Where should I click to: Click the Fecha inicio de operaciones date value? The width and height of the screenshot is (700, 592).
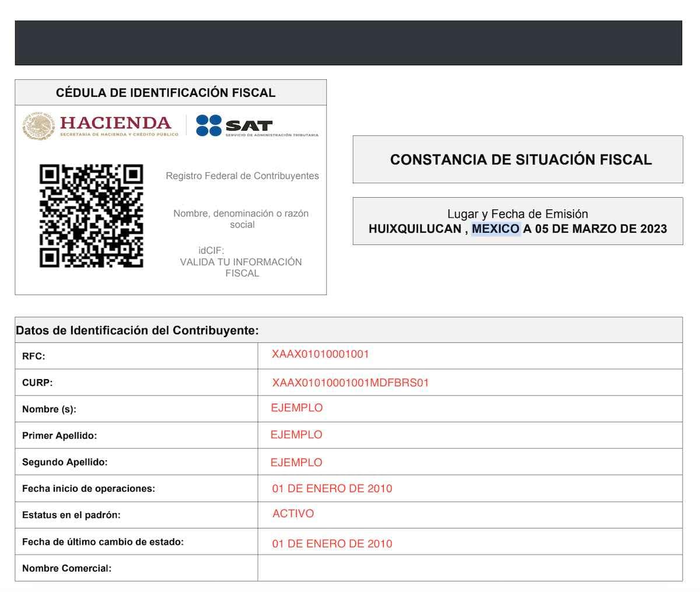(x=332, y=489)
